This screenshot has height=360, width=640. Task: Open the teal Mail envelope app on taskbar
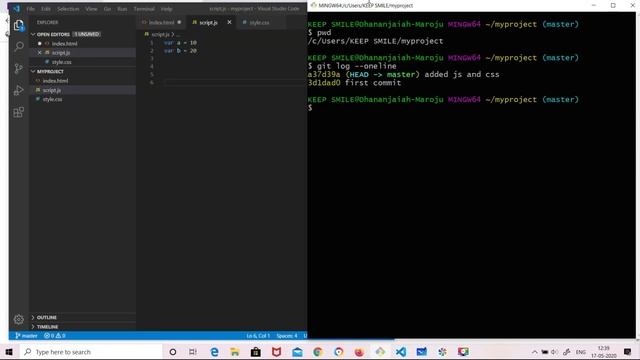297,352
